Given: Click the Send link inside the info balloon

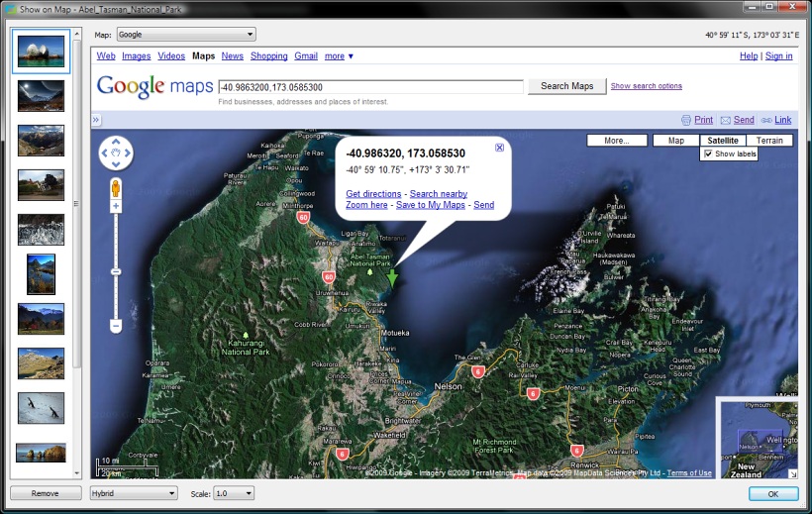Looking at the screenshot, I should pyautogui.click(x=483, y=205).
